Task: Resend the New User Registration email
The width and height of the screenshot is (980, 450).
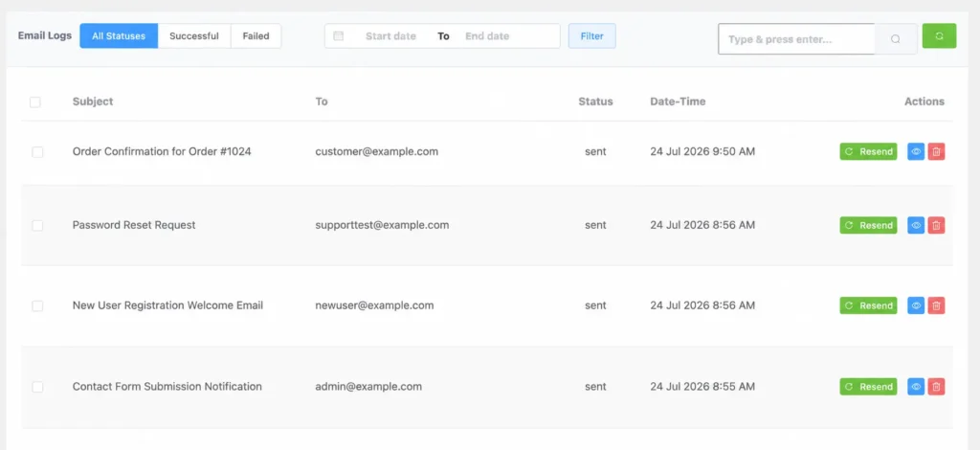Action: click(x=868, y=305)
